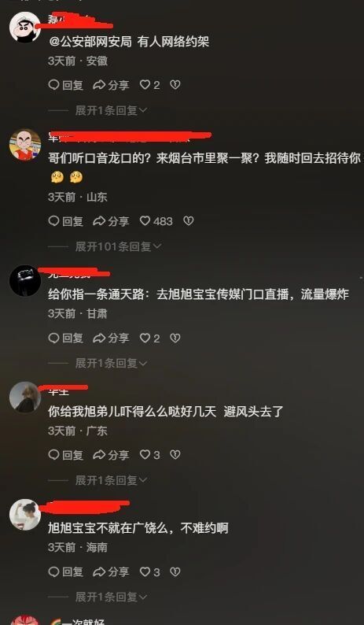
Task: Reply to the 旭旭宝宝不就在广饶么 comment
Action: pyautogui.click(x=66, y=572)
